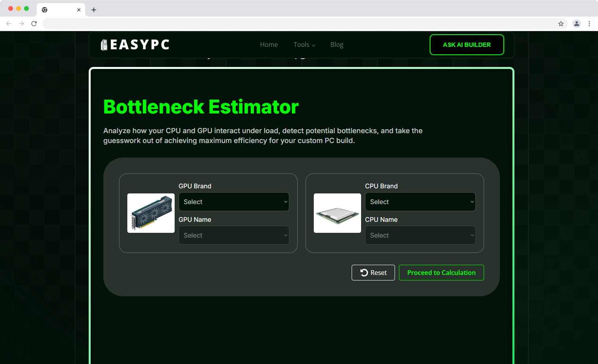
Task: Expand the Tools navigation dropdown
Action: pos(304,45)
